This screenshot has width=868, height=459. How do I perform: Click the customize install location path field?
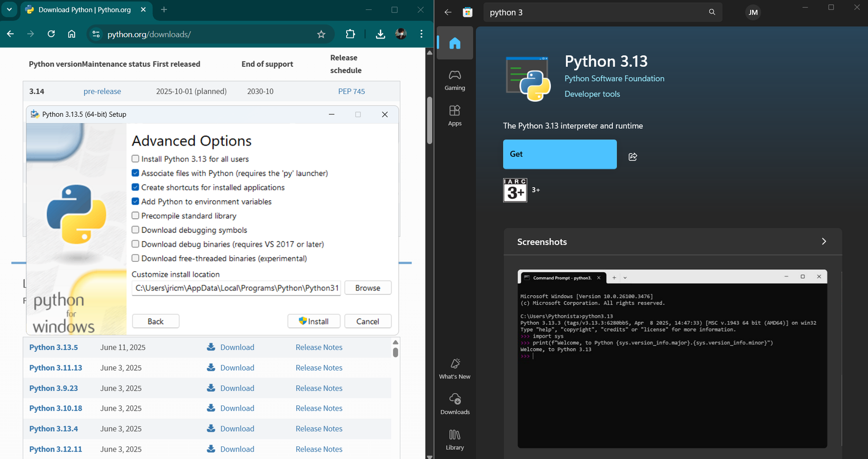coord(236,288)
